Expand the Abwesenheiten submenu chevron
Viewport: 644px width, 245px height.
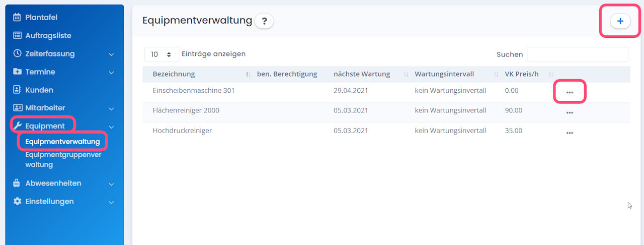(112, 184)
